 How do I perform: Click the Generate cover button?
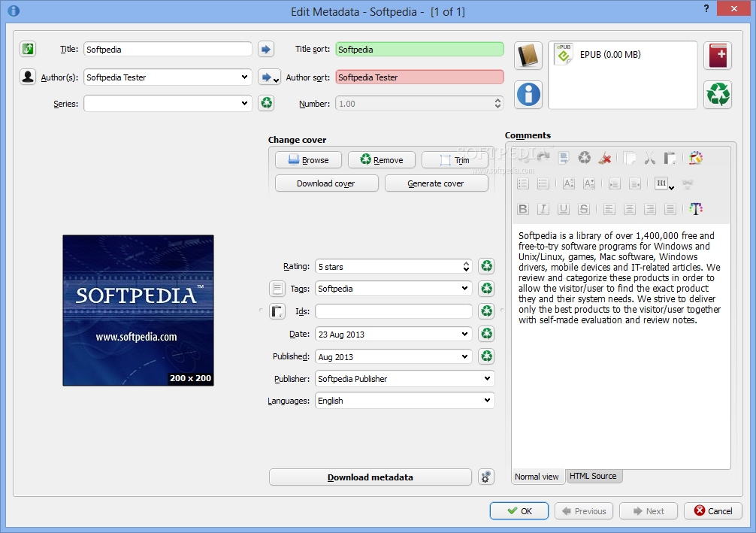[436, 183]
